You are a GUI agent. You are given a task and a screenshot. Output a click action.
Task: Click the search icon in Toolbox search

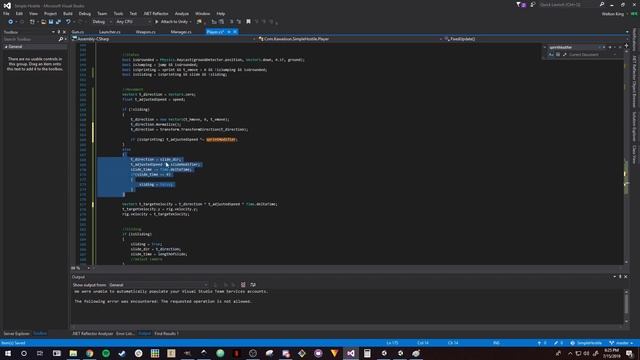61,39
